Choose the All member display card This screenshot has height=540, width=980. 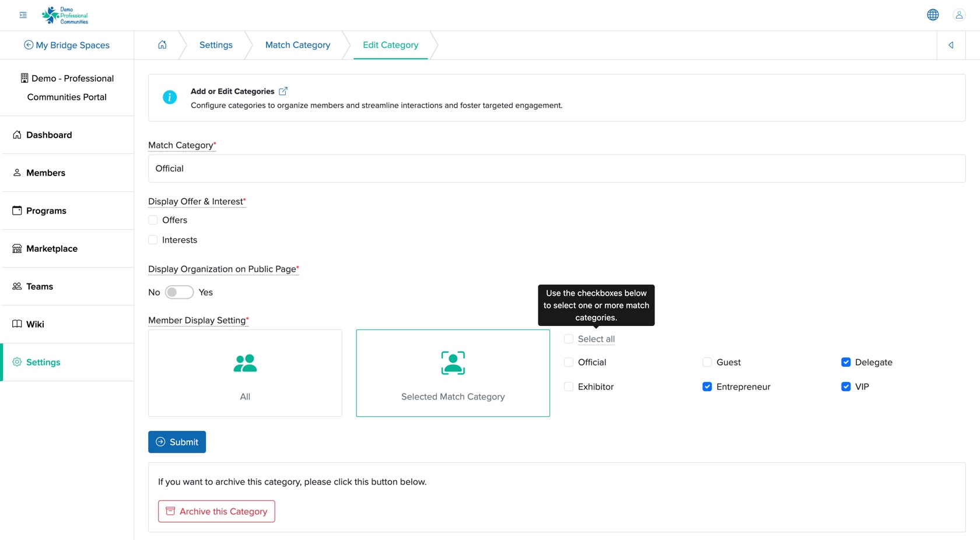pyautogui.click(x=245, y=373)
